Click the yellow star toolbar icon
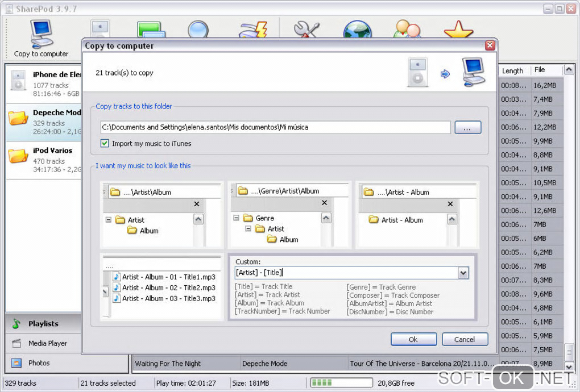 (x=458, y=29)
